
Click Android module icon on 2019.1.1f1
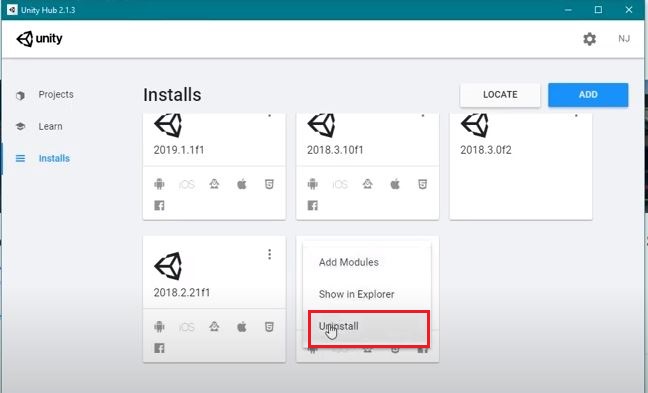coord(159,184)
